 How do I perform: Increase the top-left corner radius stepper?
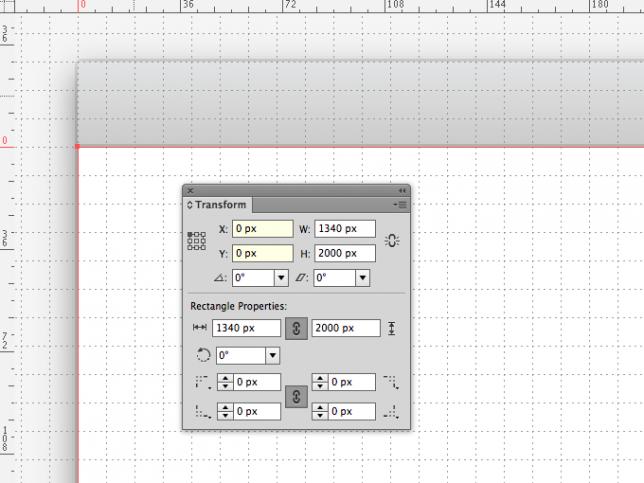[225, 378]
